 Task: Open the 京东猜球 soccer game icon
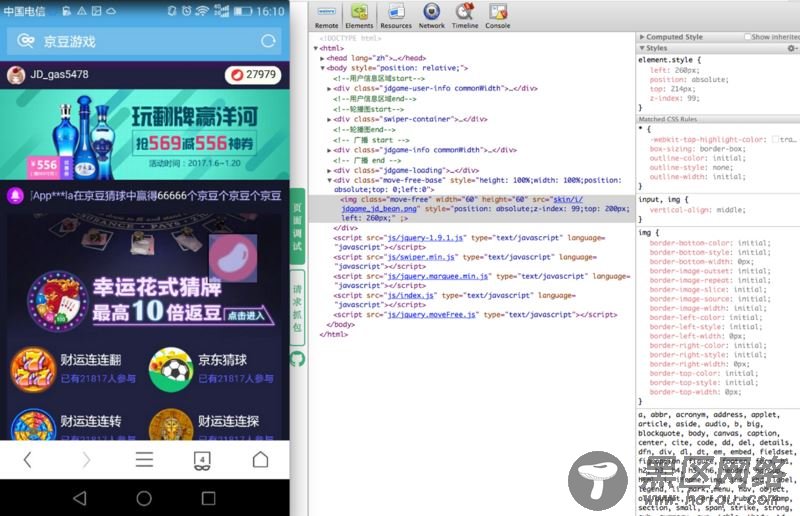[171, 370]
